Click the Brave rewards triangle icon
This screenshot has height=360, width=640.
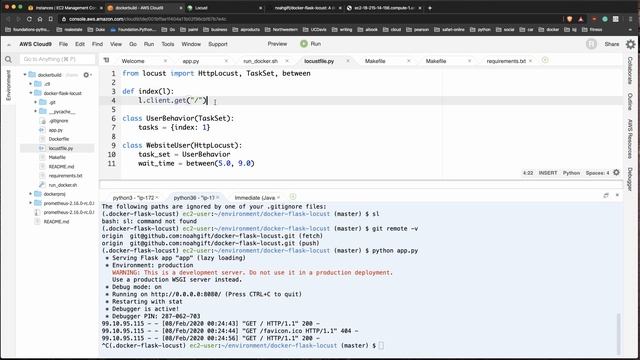pyautogui.click(x=581, y=19)
